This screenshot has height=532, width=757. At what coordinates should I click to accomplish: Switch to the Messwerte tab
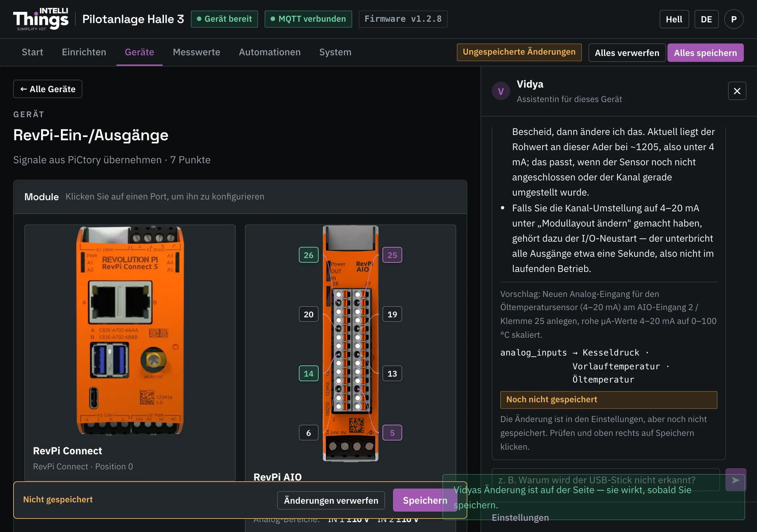(196, 52)
